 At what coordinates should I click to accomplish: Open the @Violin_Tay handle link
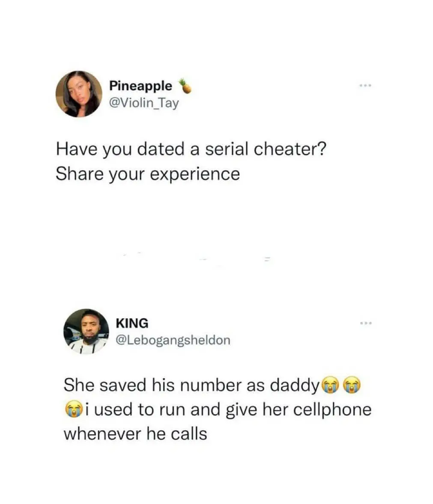pyautogui.click(x=144, y=103)
